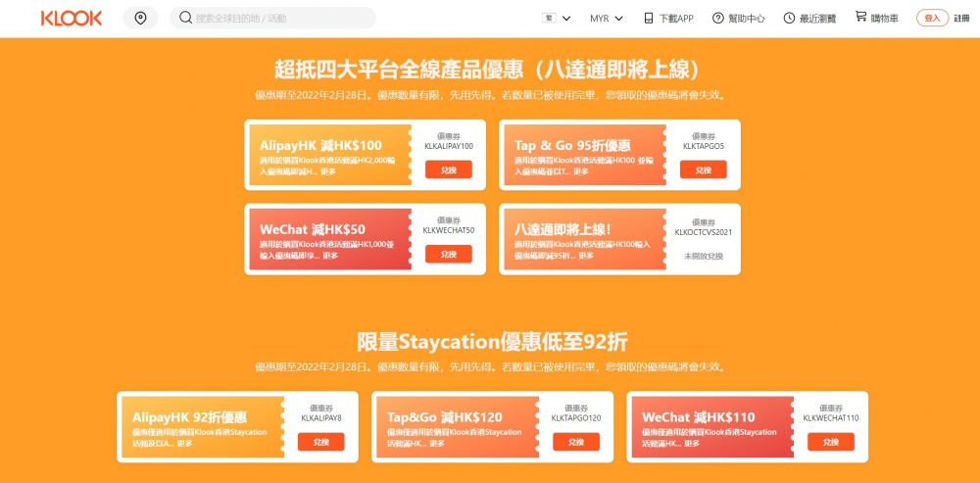Image resolution: width=980 pixels, height=483 pixels.
Task: Open the language selector dropdown
Action: [x=557, y=18]
